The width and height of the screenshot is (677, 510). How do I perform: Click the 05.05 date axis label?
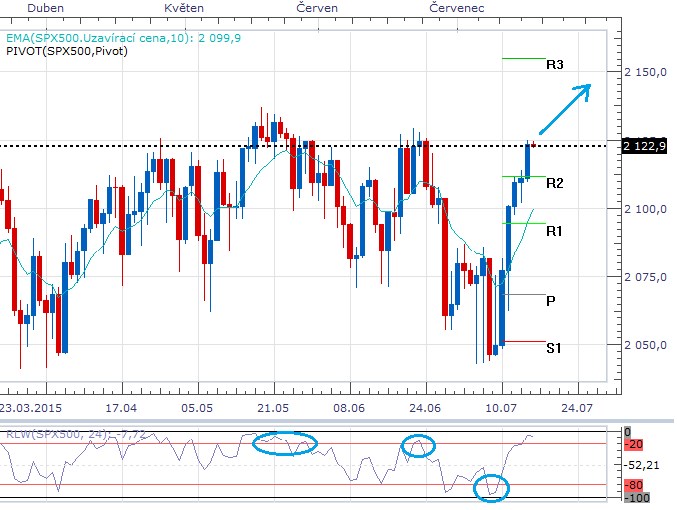pyautogui.click(x=197, y=408)
